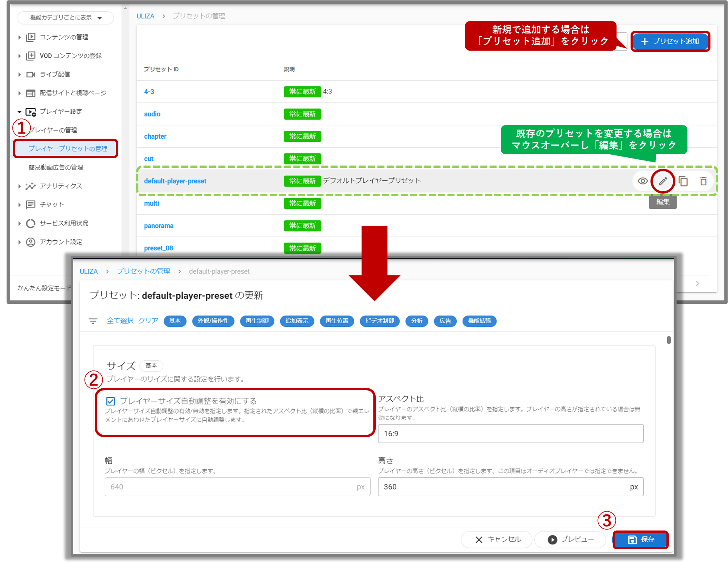
Task: Click the 保存 button
Action: pyautogui.click(x=641, y=539)
